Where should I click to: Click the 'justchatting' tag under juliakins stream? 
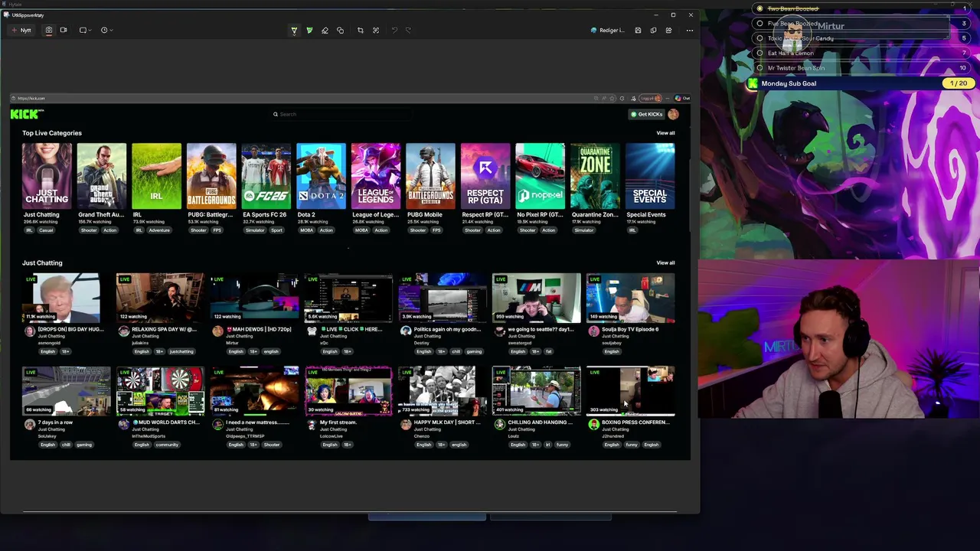[x=181, y=351]
